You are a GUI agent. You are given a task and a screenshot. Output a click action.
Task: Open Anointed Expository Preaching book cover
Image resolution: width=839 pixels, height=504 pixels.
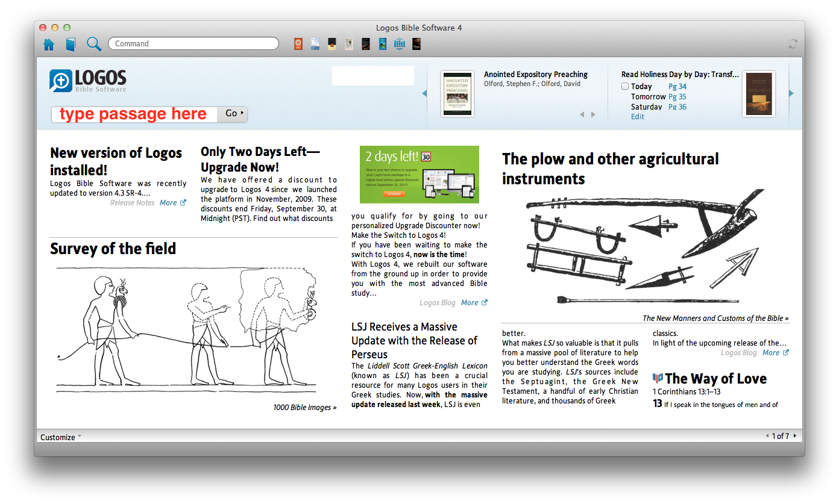click(457, 94)
